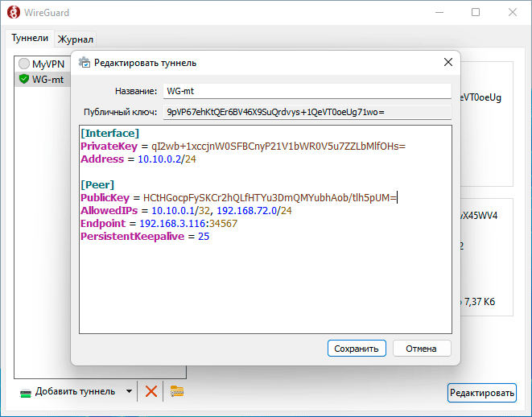Switch to the Журнал tab
The width and height of the screenshot is (532, 417).
click(76, 39)
